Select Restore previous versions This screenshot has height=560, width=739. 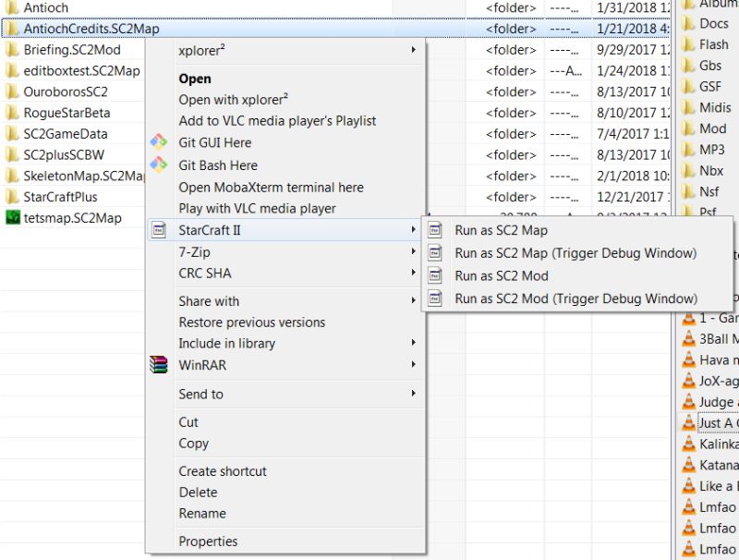[x=252, y=323]
